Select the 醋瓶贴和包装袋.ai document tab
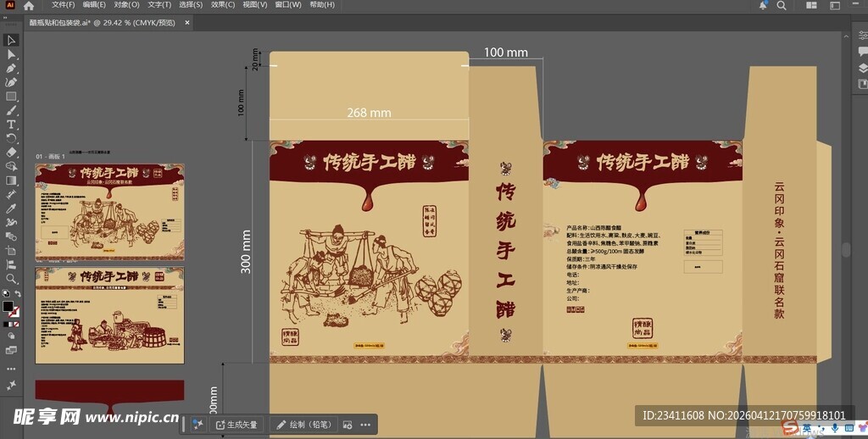This screenshot has height=439, width=868. (x=103, y=23)
